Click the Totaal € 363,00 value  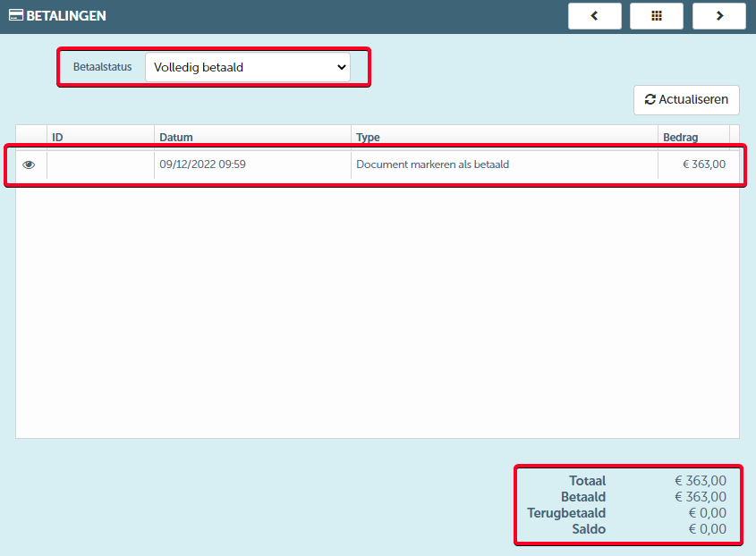pos(701,481)
